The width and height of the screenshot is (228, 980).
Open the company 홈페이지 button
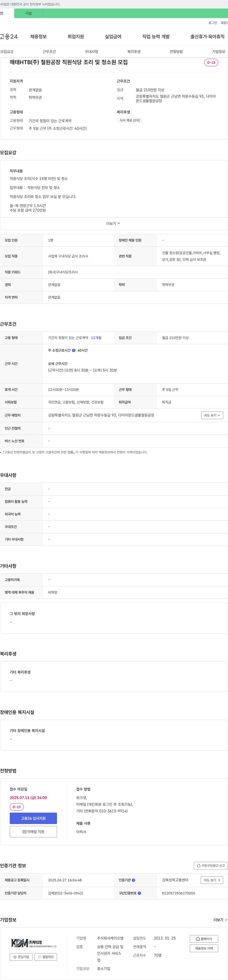(x=204, y=939)
